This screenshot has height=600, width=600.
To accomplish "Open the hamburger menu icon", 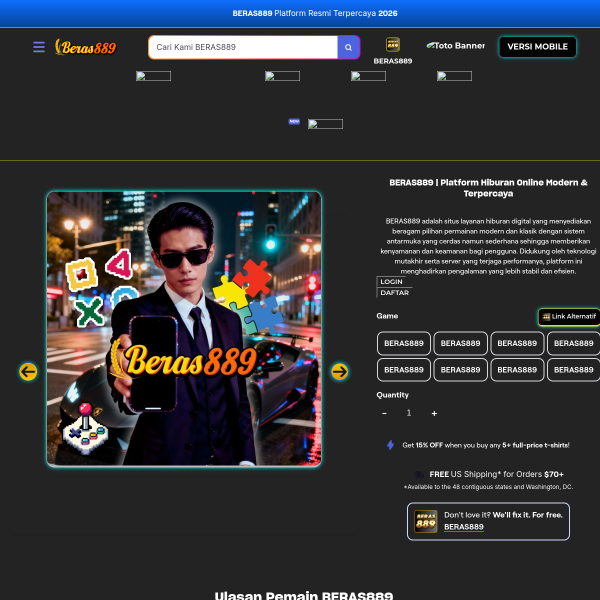I will [39, 47].
